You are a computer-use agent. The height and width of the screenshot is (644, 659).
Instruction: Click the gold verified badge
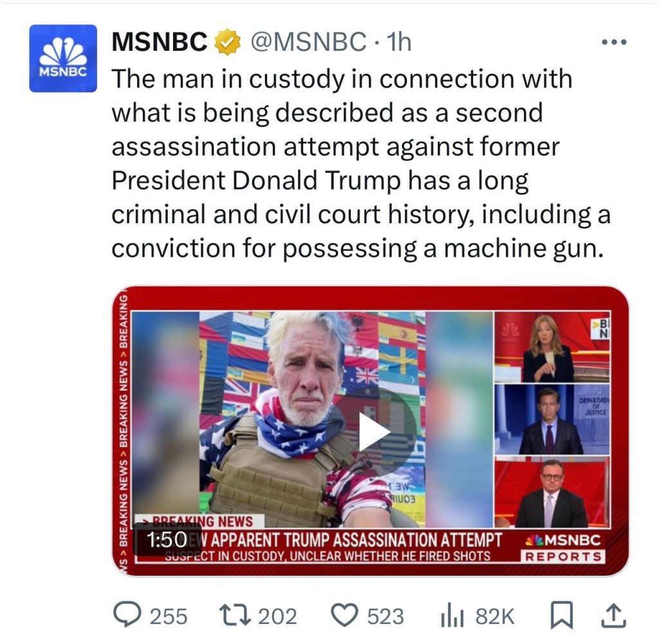point(227,42)
